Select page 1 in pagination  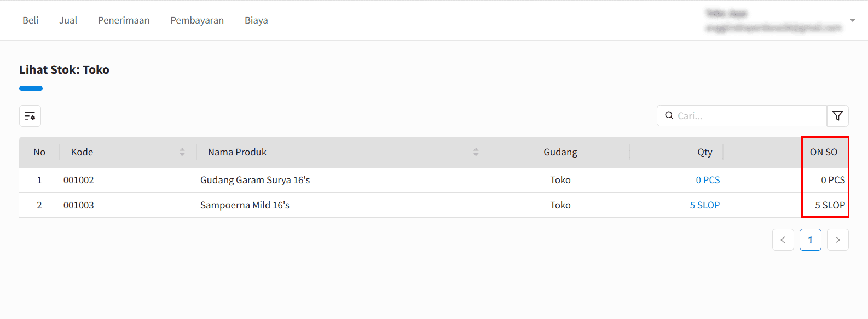(x=811, y=240)
